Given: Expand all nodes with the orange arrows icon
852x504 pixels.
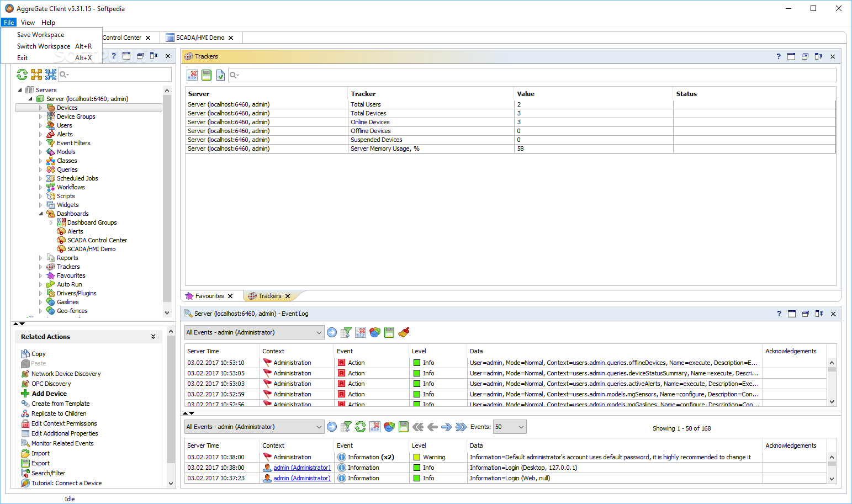Looking at the screenshot, I should tap(36, 75).
